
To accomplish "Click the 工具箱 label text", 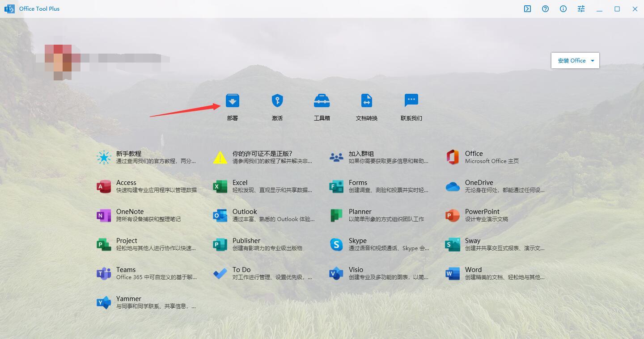I will pos(322,118).
